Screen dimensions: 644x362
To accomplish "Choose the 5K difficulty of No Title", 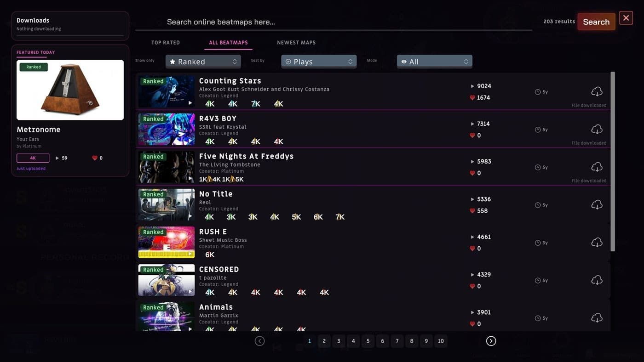I will [x=296, y=217].
